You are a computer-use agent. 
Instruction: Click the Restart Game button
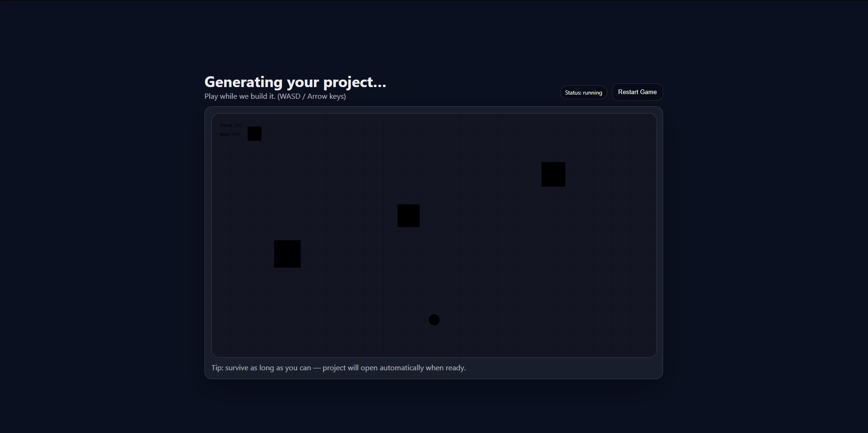pos(637,92)
